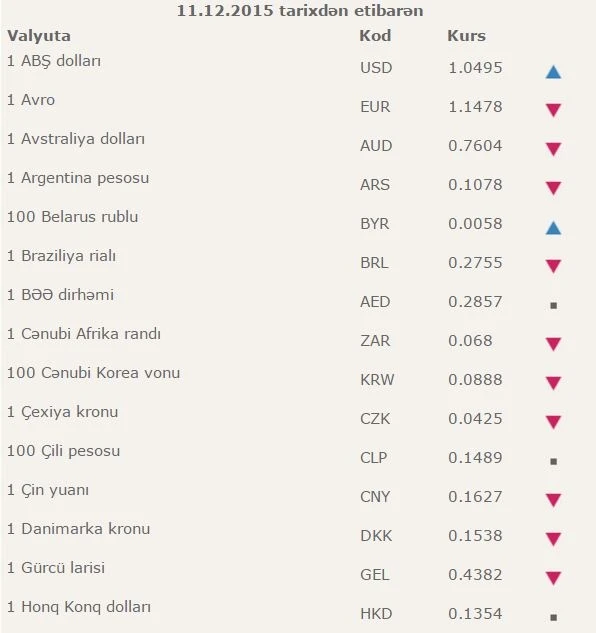Click the blue up arrow for BYR
The height and width of the screenshot is (633, 596).
tap(553, 228)
